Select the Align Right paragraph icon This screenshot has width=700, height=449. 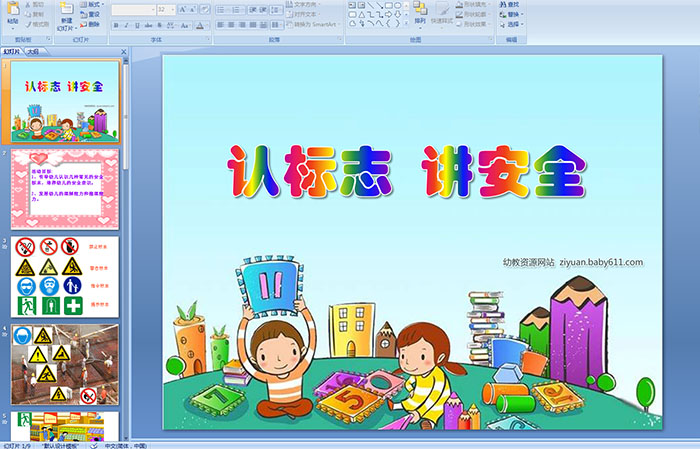click(242, 25)
